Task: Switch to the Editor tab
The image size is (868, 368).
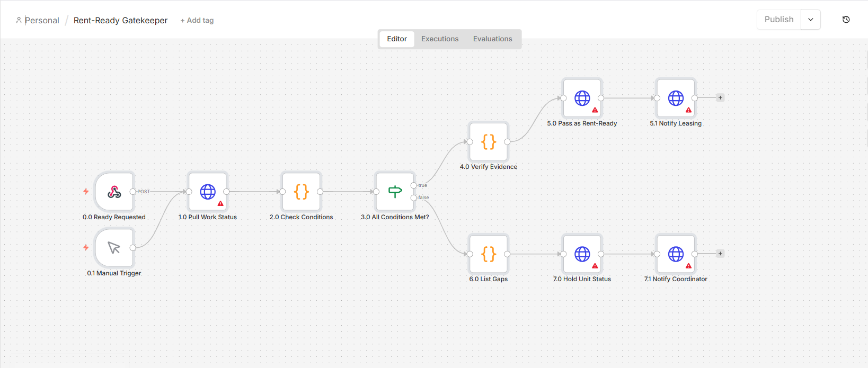Action: [397, 39]
